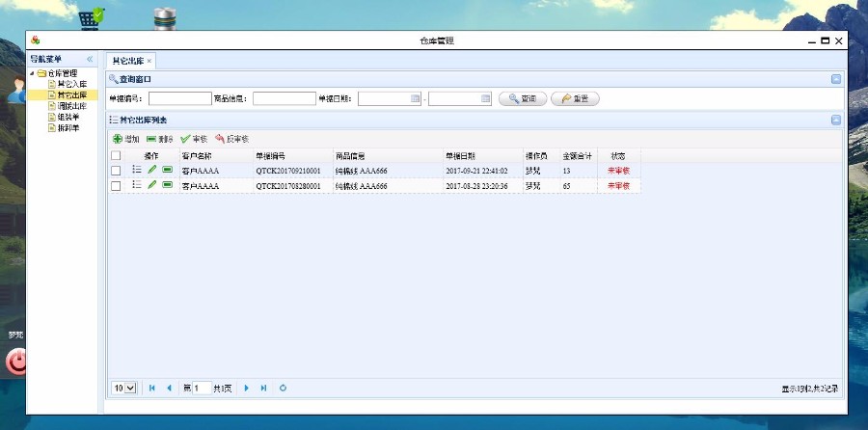868x430 pixels.
Task: Go to the previous page
Action: 169,388
